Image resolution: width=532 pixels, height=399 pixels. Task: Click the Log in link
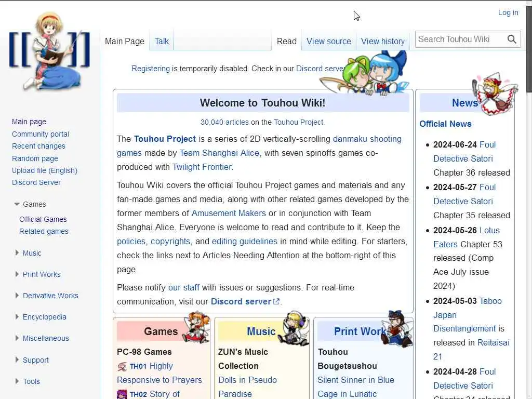pyautogui.click(x=508, y=12)
